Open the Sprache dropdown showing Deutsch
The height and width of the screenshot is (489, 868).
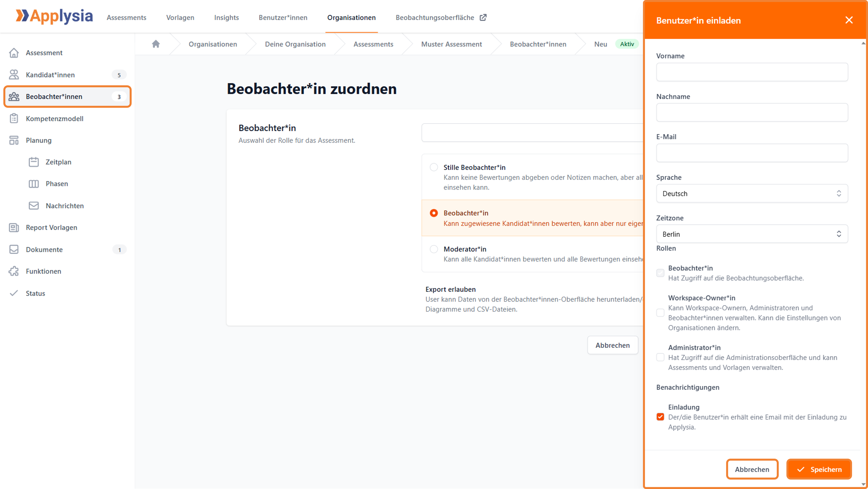pyautogui.click(x=752, y=193)
